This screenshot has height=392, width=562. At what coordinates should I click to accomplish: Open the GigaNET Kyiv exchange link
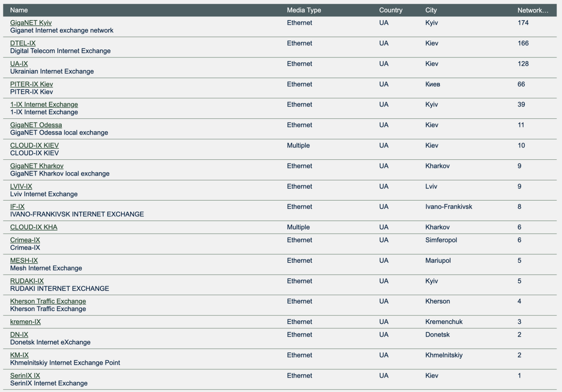point(31,23)
